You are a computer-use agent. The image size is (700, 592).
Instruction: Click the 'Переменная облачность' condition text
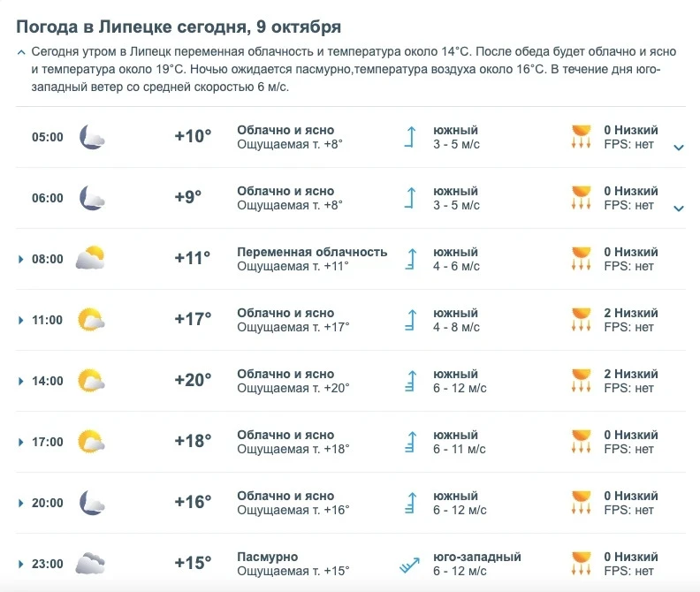pyautogui.click(x=312, y=252)
